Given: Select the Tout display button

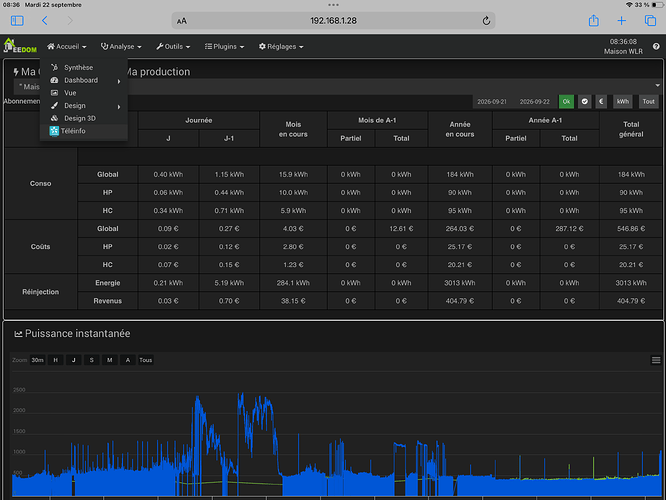Looking at the screenshot, I should [649, 102].
